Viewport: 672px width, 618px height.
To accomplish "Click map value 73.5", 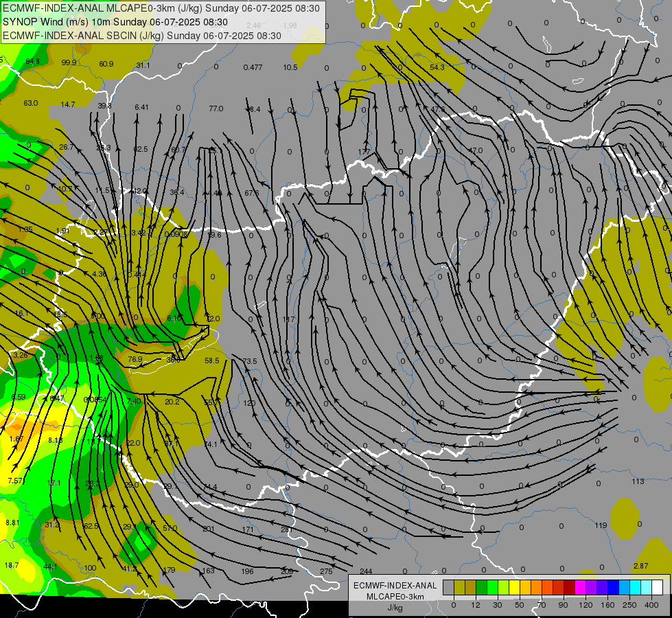I will (x=249, y=361).
